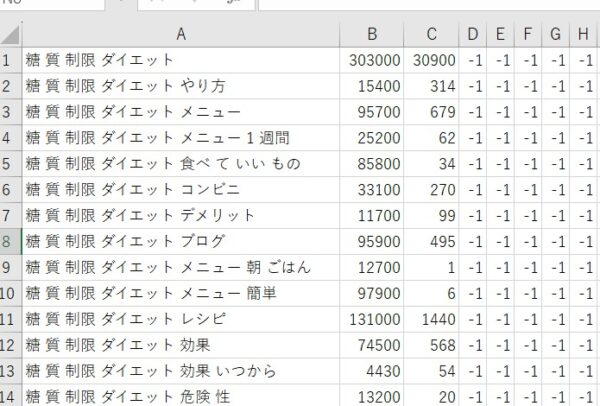
Task: Click cell with 糖質制限ダイエット 危険性
Action: coord(181,396)
